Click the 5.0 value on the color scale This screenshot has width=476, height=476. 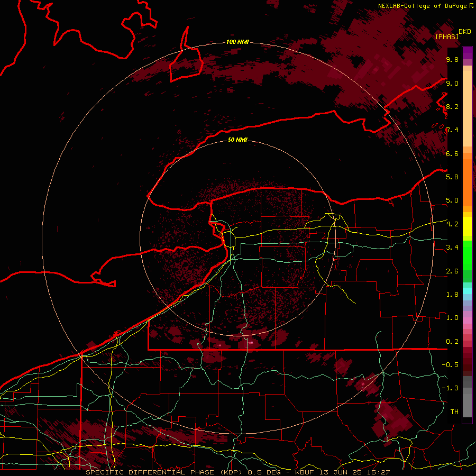coord(452,200)
